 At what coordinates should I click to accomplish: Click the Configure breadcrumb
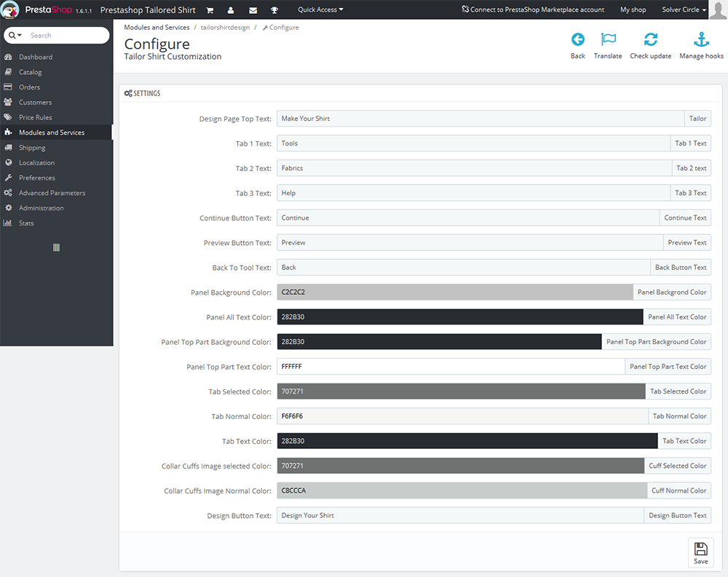coord(281,28)
